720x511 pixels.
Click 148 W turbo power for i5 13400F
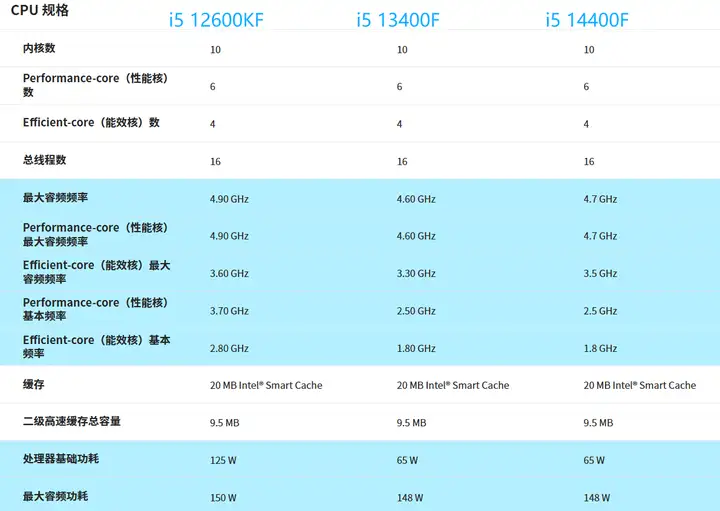[x=410, y=498]
